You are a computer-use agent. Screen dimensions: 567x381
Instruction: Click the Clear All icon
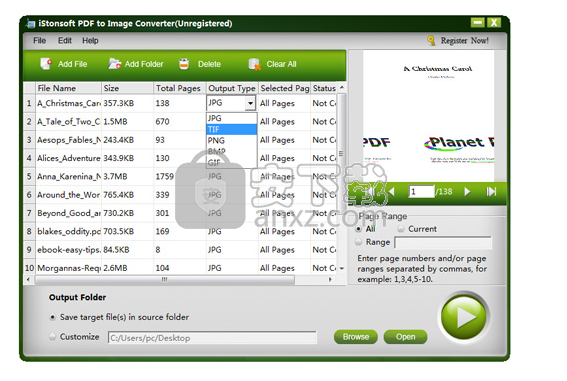point(255,64)
